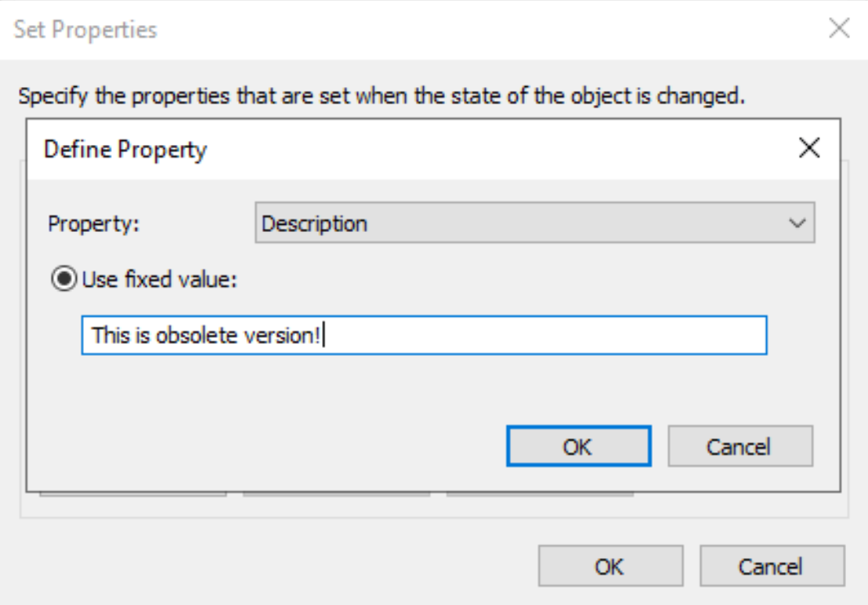Confirm with OK in Define Property dialog
Image resolution: width=868 pixels, height=605 pixels.
click(x=578, y=446)
